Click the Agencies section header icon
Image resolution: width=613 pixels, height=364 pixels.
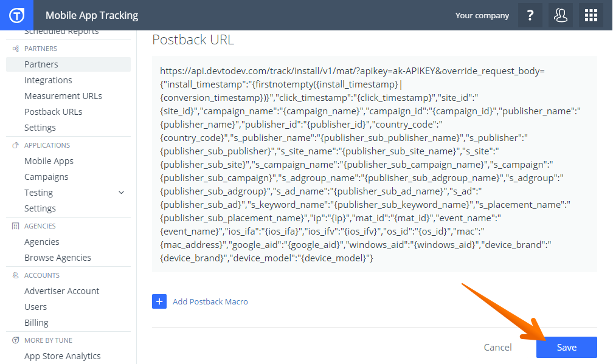click(16, 226)
